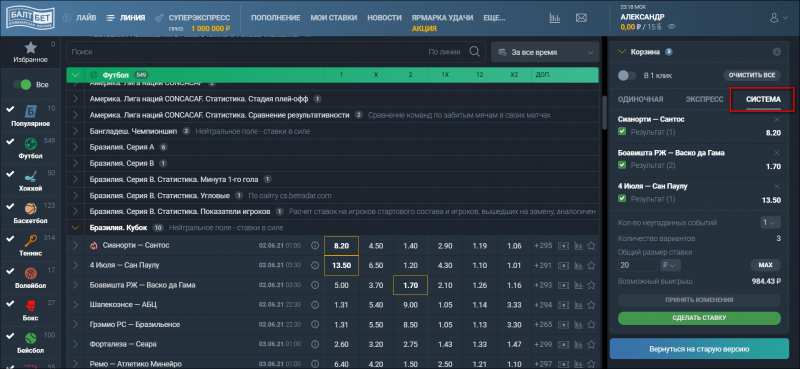Screen dimensions: 800x369
Task: Switch to the ОДИНОЧНАЯ bet tab
Action: 640,99
